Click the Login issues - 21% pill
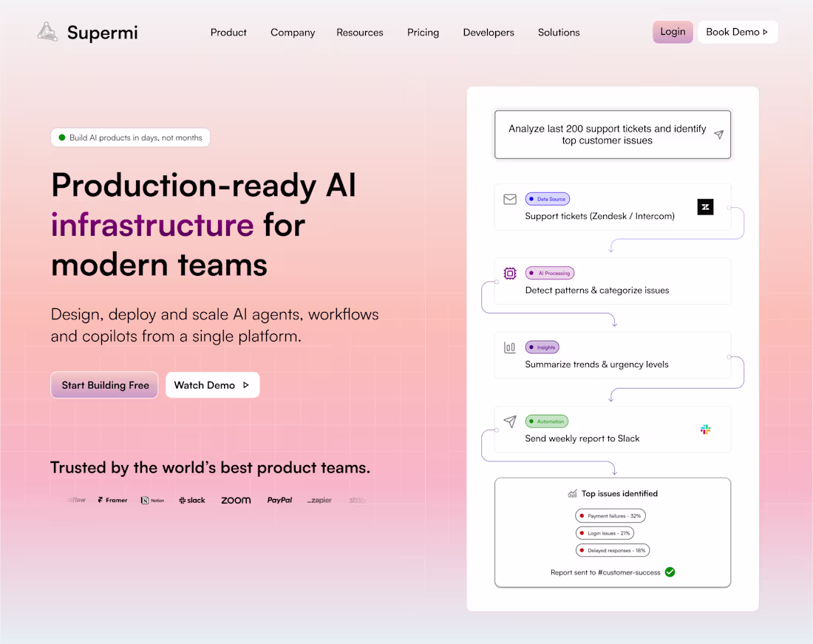The width and height of the screenshot is (813, 644). pyautogui.click(x=605, y=533)
